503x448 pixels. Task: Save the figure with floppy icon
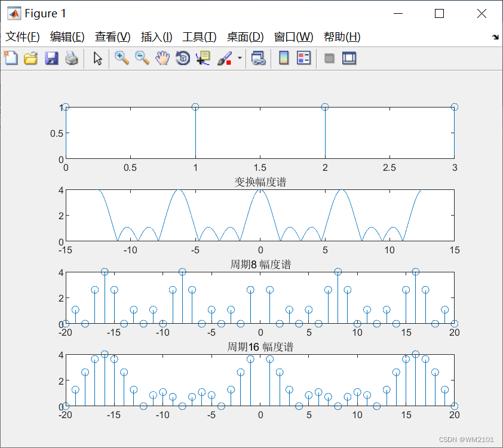click(51, 59)
